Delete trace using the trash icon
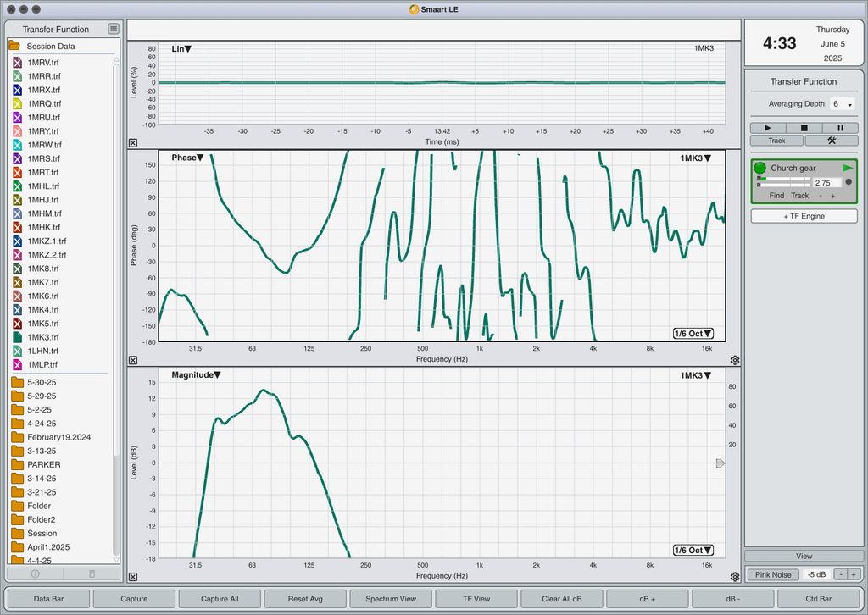Image resolution: width=868 pixels, height=615 pixels. pos(92,573)
